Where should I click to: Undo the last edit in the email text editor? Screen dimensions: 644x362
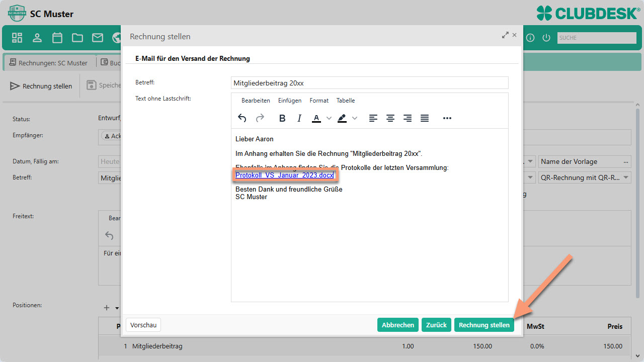point(242,118)
